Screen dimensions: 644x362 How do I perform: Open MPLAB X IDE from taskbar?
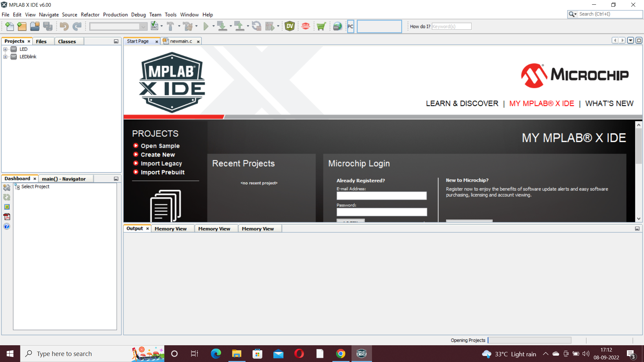[x=361, y=354]
